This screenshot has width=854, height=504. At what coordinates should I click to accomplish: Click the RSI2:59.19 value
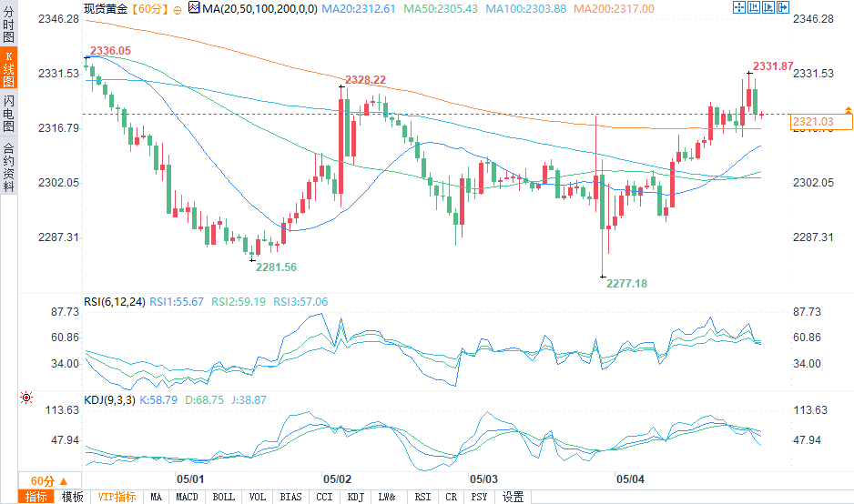(x=239, y=301)
